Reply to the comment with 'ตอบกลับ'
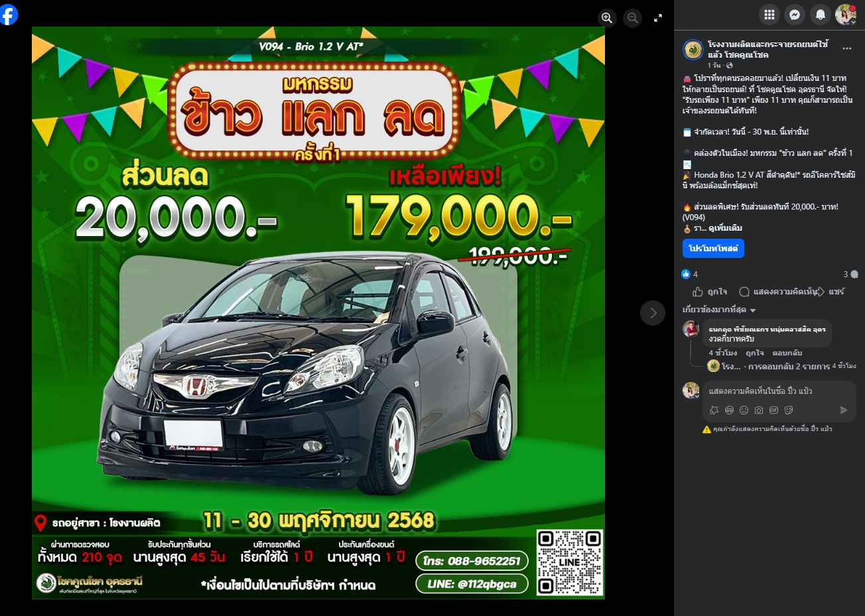 click(787, 353)
